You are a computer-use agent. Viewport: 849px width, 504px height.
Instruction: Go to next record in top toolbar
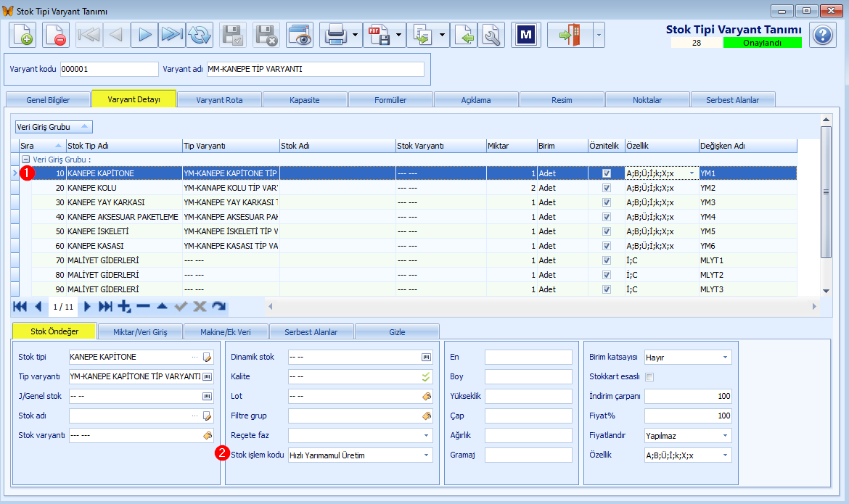[144, 36]
